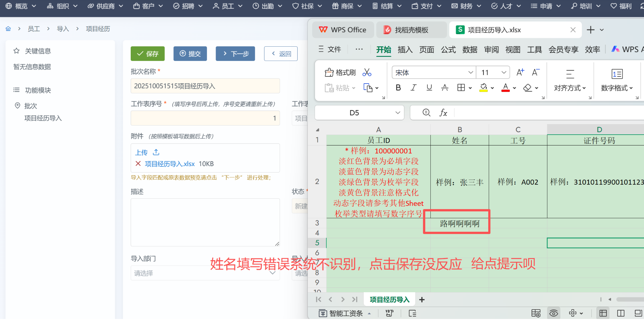Open the font name 宋体 dropdown

(x=470, y=73)
